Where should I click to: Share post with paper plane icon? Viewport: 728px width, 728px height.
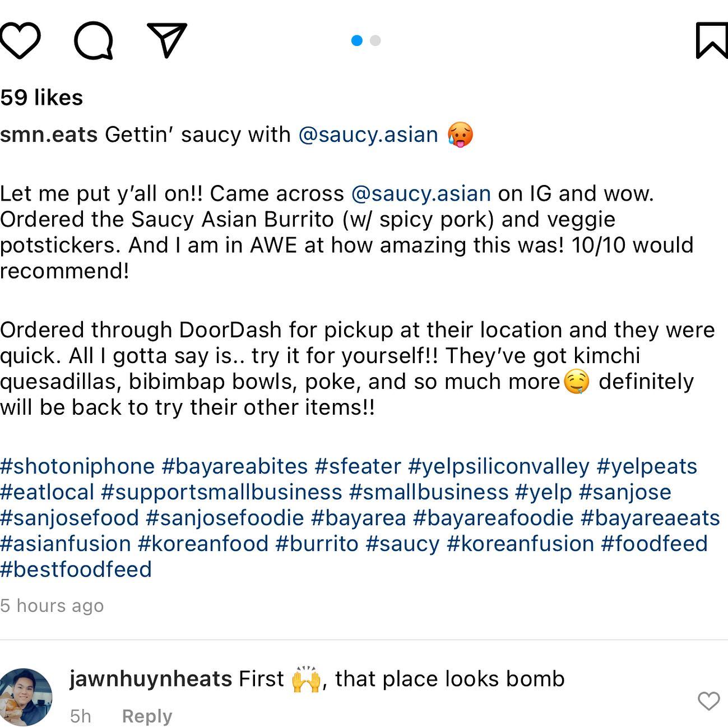point(166,40)
